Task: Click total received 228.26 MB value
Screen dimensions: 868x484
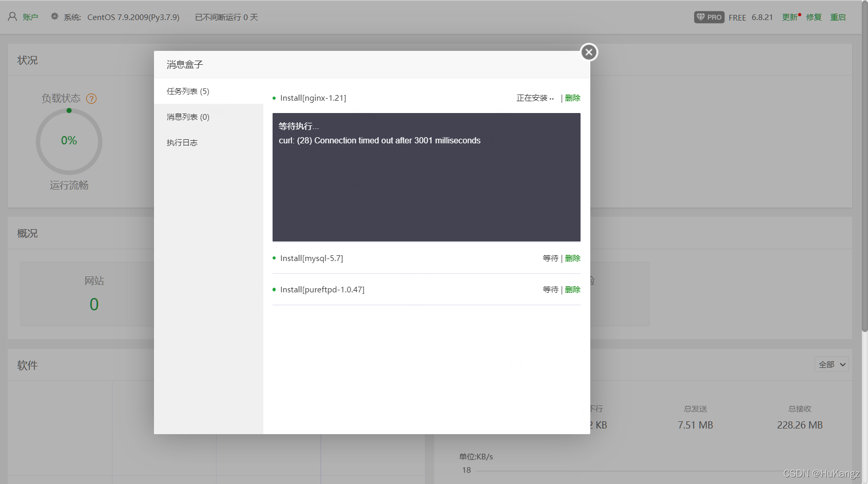Action: (800, 425)
